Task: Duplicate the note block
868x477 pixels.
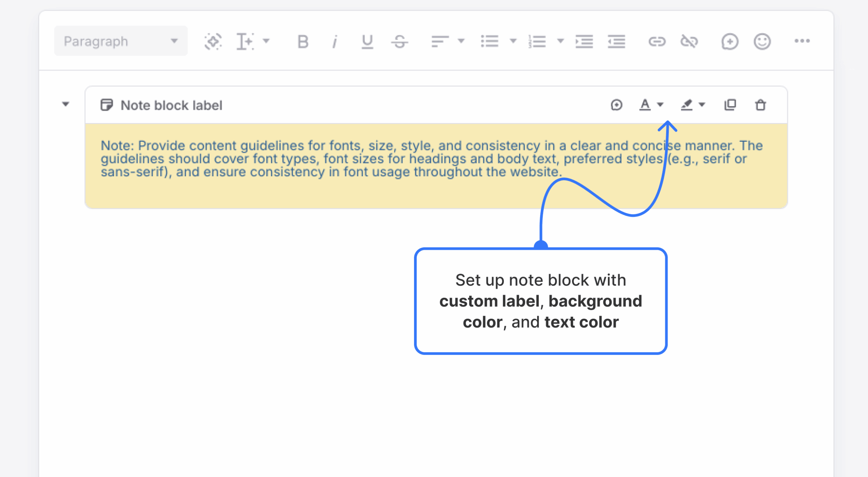Action: pos(731,105)
